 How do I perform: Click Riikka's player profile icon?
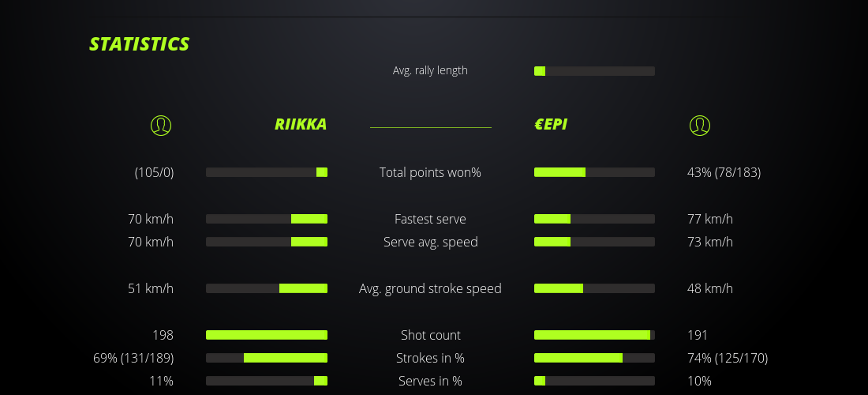point(161,126)
